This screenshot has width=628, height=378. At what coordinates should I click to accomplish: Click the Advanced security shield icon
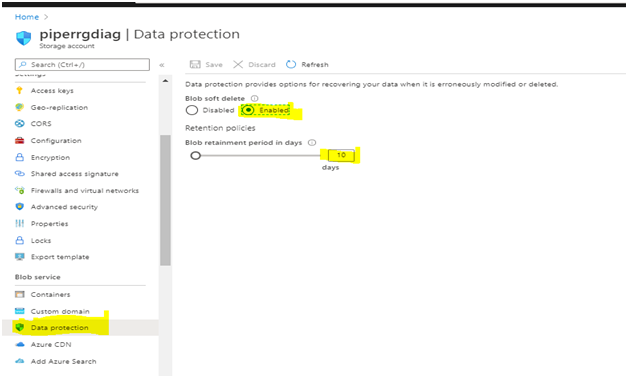pos(19,207)
